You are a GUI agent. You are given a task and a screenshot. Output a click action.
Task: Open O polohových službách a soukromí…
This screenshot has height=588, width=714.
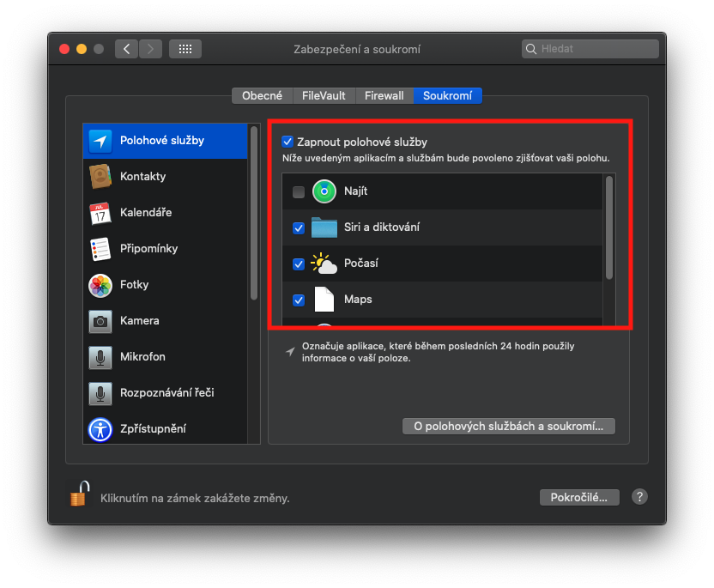(x=509, y=427)
